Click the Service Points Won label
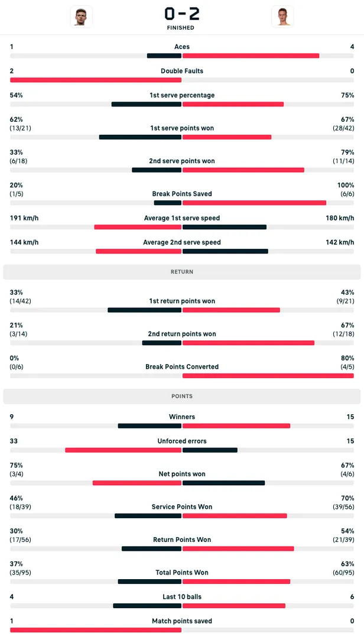This screenshot has height=640, width=364. tap(182, 506)
